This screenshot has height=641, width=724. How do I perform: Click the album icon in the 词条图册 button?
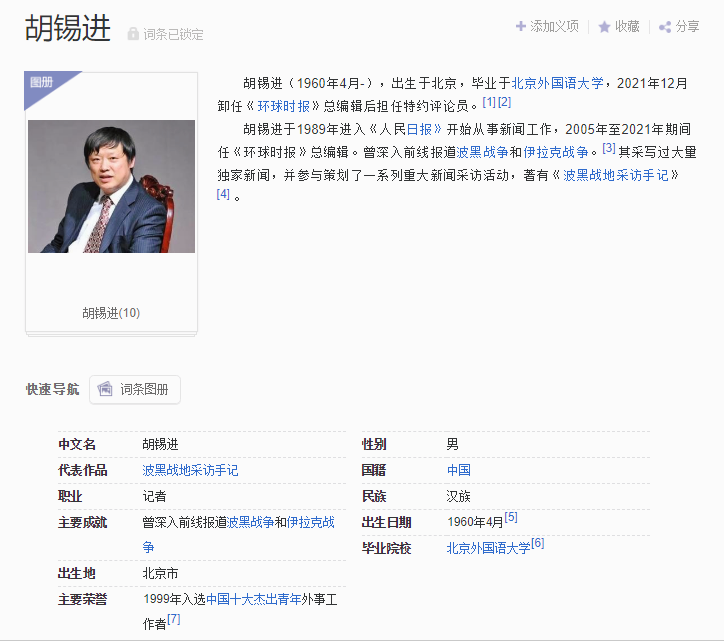(x=105, y=389)
